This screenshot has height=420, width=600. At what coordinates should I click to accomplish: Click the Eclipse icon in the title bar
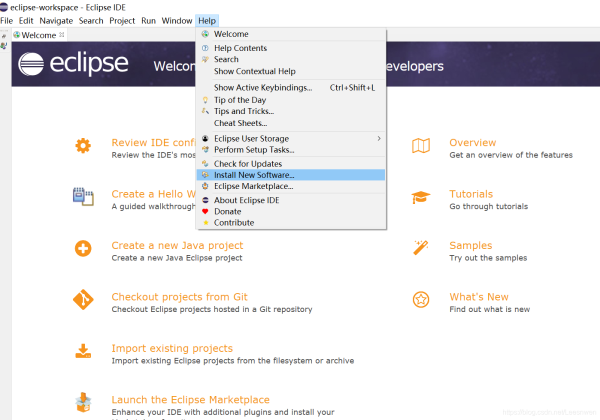[3, 7]
